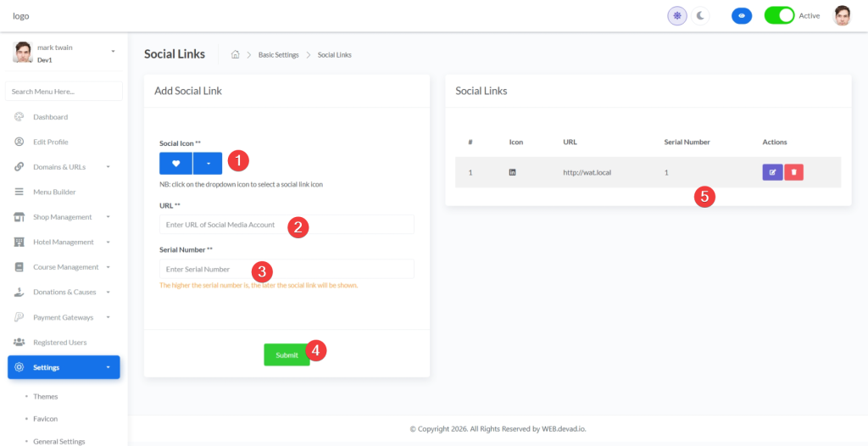Viewport: 868px width, 446px height.
Task: Click the Basic Settings breadcrumb link
Action: 278,55
